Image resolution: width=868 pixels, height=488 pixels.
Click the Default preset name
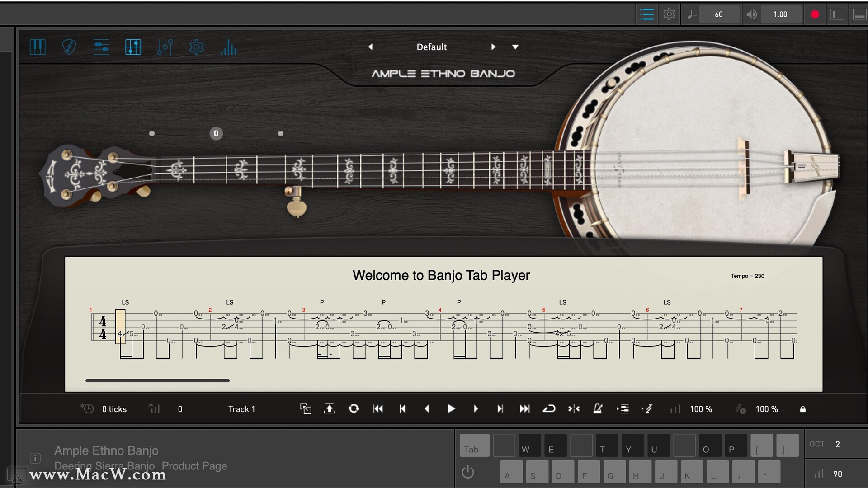click(x=432, y=47)
